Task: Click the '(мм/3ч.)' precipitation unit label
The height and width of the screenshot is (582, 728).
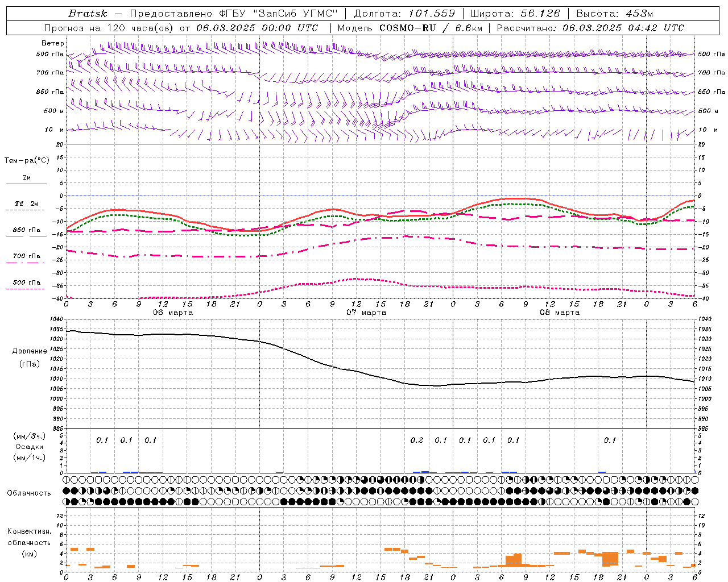Action: 30,436
